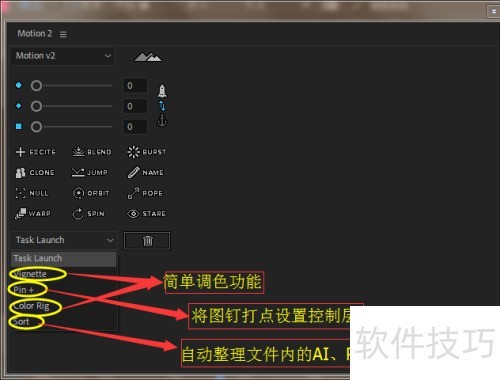Screen dimensions: 500x380
Task: Create a NULL with the tool
Action: 32,193
